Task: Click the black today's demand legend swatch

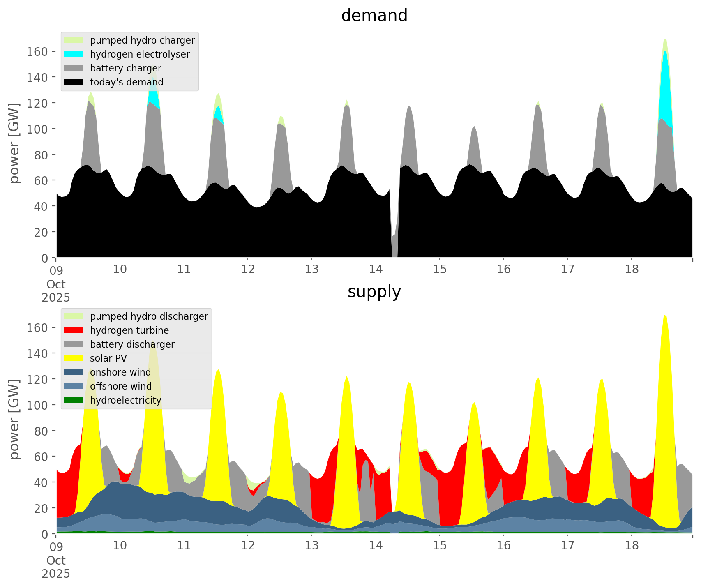Action: pos(74,82)
